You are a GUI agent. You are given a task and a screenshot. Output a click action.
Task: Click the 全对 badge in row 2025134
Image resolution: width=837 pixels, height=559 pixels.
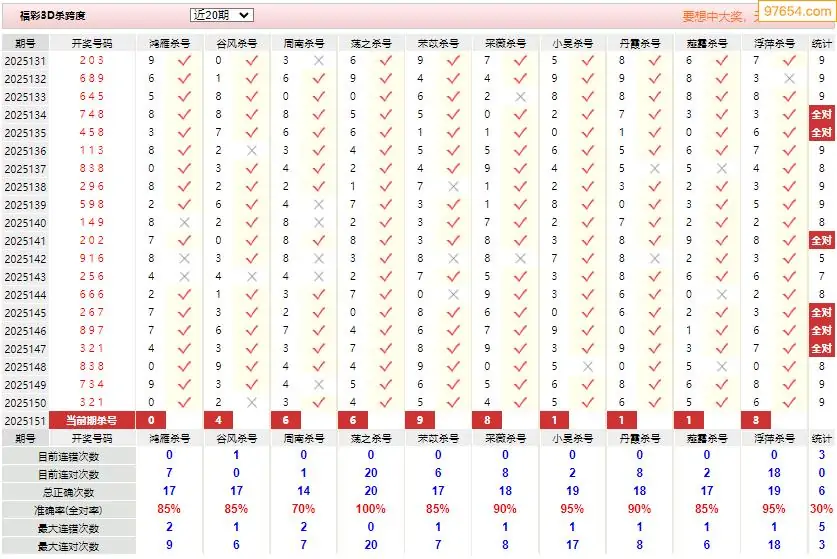(822, 114)
